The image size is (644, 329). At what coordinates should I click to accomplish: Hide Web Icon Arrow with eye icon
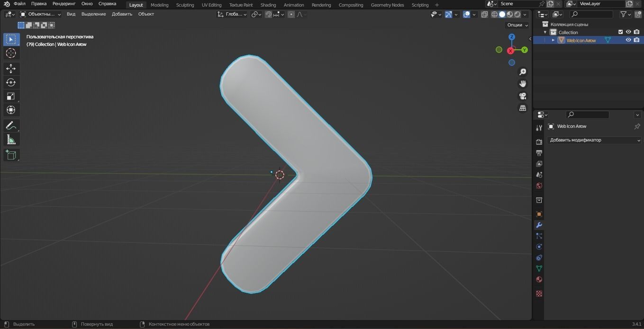point(628,40)
